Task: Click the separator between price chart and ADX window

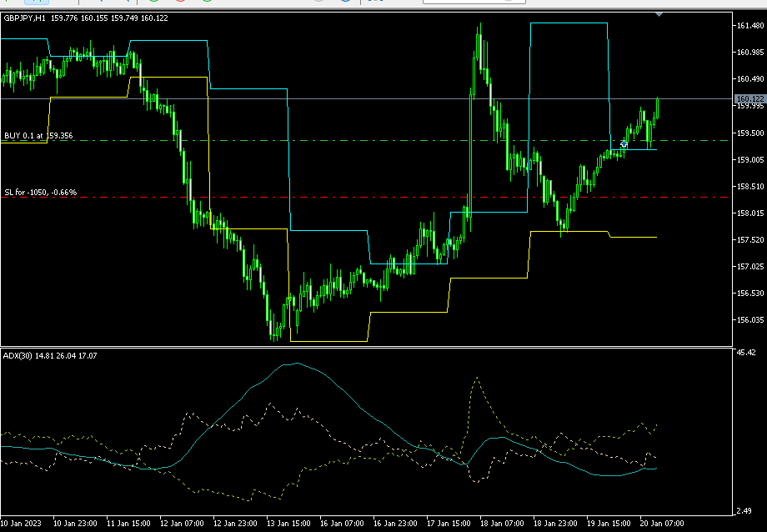Action: click(367, 347)
